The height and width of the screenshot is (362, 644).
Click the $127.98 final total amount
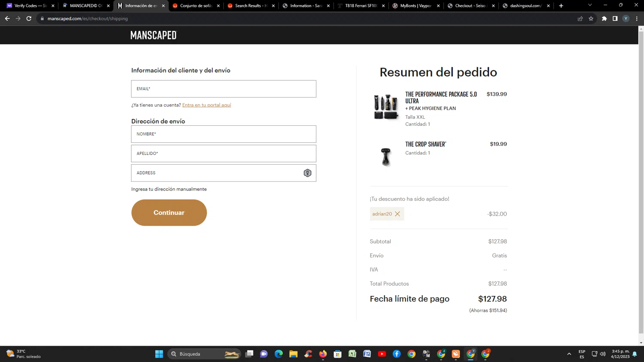(x=492, y=299)
